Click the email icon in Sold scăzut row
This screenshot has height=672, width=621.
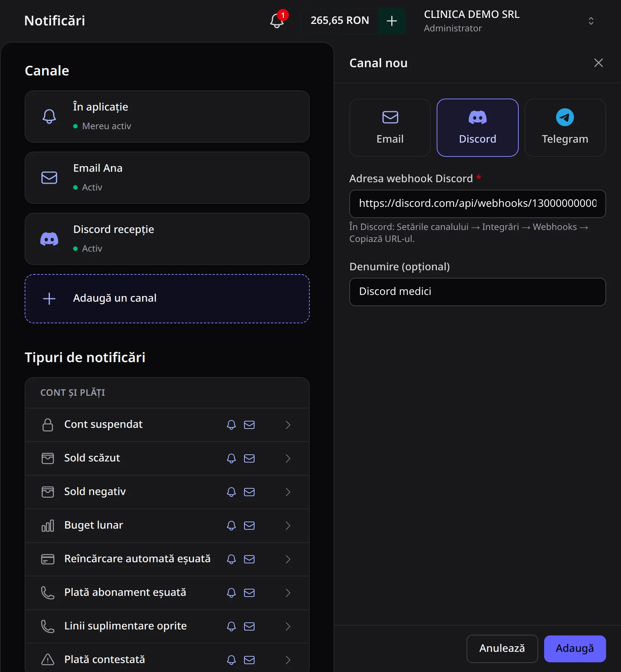[249, 458]
